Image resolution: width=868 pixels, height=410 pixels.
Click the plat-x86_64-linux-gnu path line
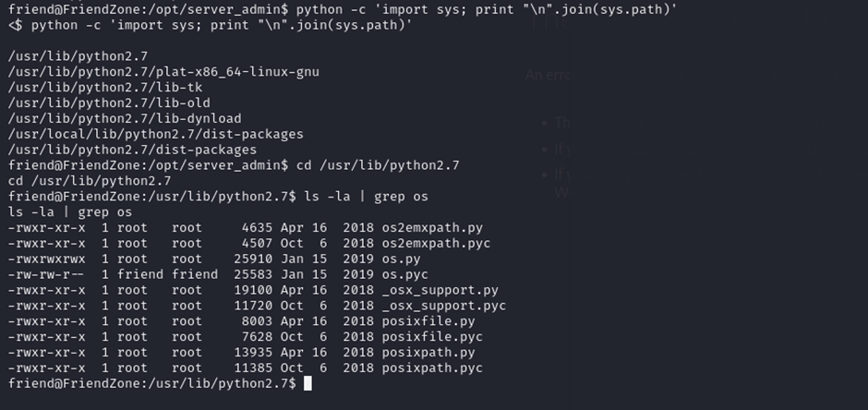point(163,71)
